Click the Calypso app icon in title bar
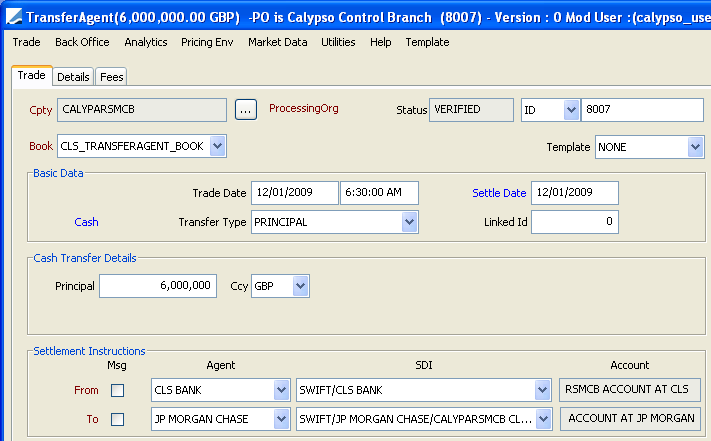The image size is (711, 441). click(14, 17)
